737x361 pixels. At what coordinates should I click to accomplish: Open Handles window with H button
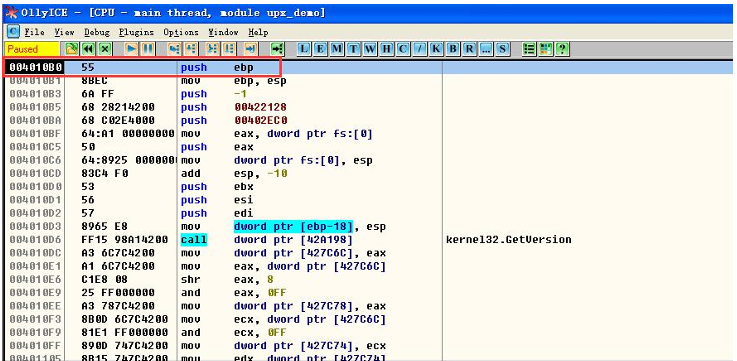pos(386,49)
